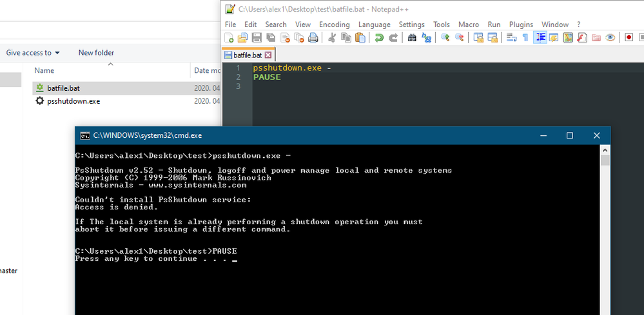This screenshot has width=644, height=315.
Task: Close the batfile.bat tab with red X
Action: pyautogui.click(x=268, y=55)
